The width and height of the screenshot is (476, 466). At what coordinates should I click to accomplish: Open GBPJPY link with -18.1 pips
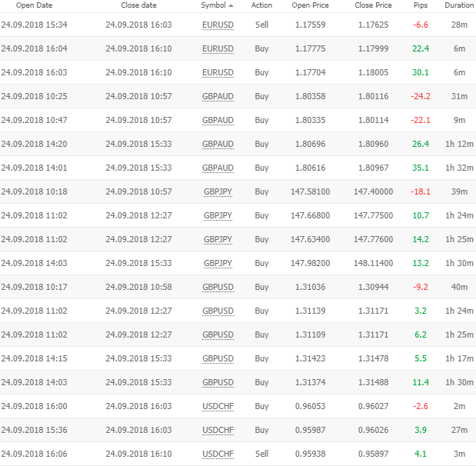click(218, 191)
